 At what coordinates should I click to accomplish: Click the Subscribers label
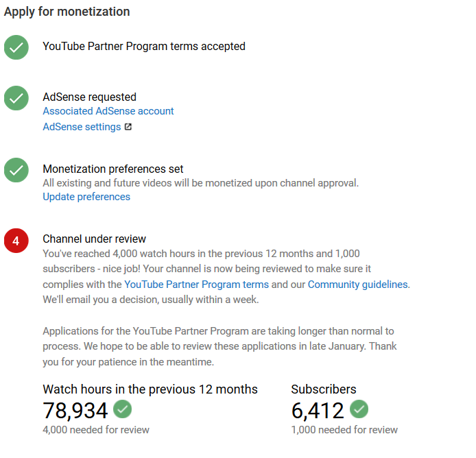click(324, 389)
